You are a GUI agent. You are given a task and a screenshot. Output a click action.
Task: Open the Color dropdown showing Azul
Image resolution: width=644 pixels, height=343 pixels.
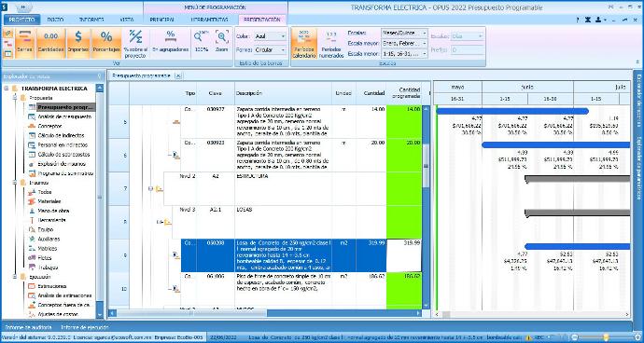[270, 36]
